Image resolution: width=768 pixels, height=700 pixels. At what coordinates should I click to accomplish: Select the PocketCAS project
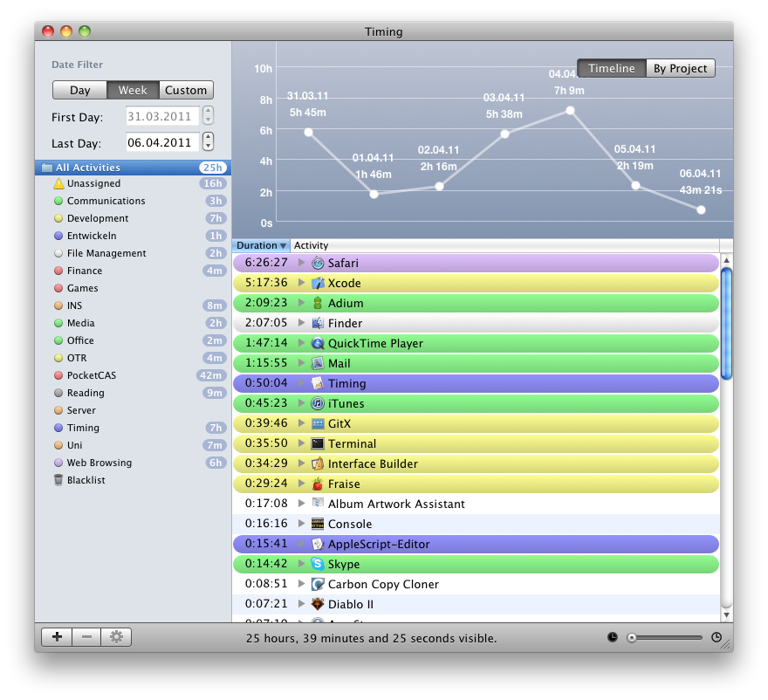click(133, 375)
